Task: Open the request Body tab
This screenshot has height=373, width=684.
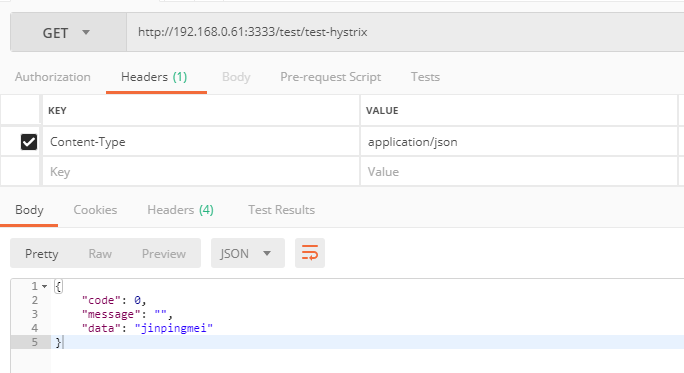Action: click(x=236, y=77)
